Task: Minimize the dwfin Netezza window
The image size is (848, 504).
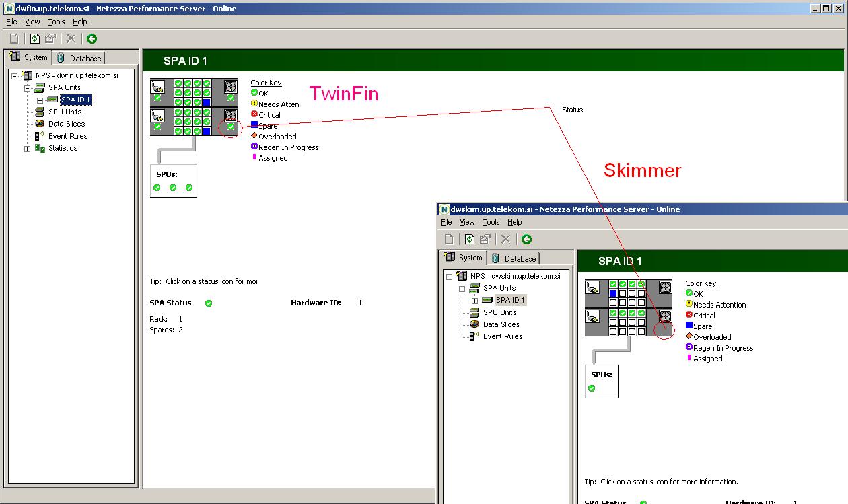Action: [816, 8]
